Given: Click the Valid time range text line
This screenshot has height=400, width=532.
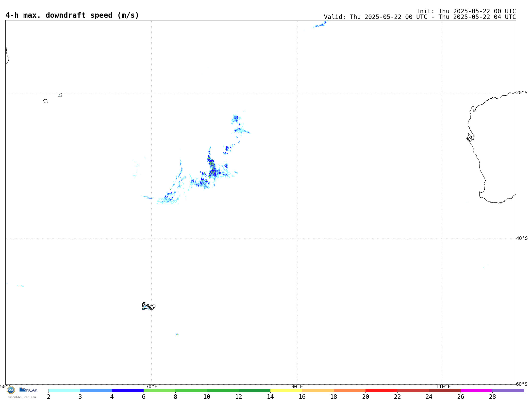Looking at the screenshot, I should click(x=420, y=17).
